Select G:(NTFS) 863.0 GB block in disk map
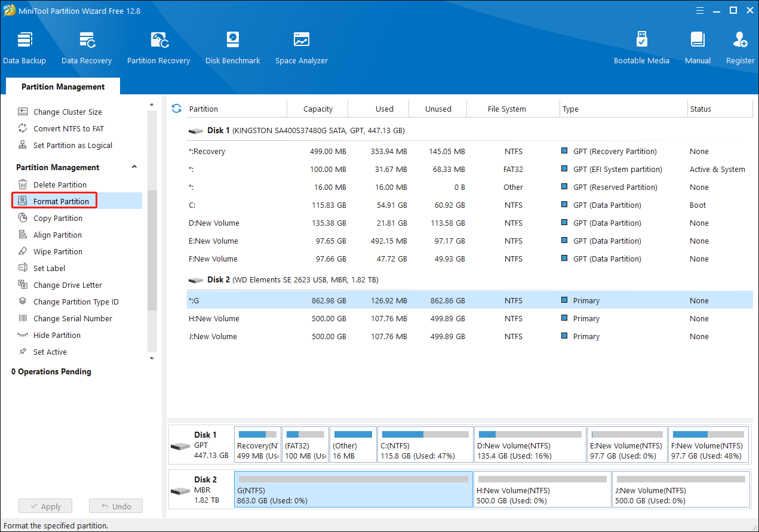The image size is (759, 532). pos(354,490)
